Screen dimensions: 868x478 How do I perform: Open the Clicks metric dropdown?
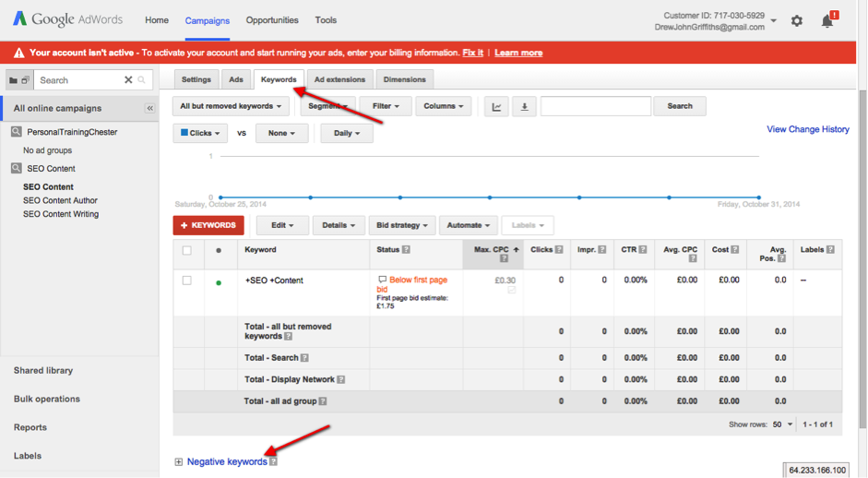(200, 133)
